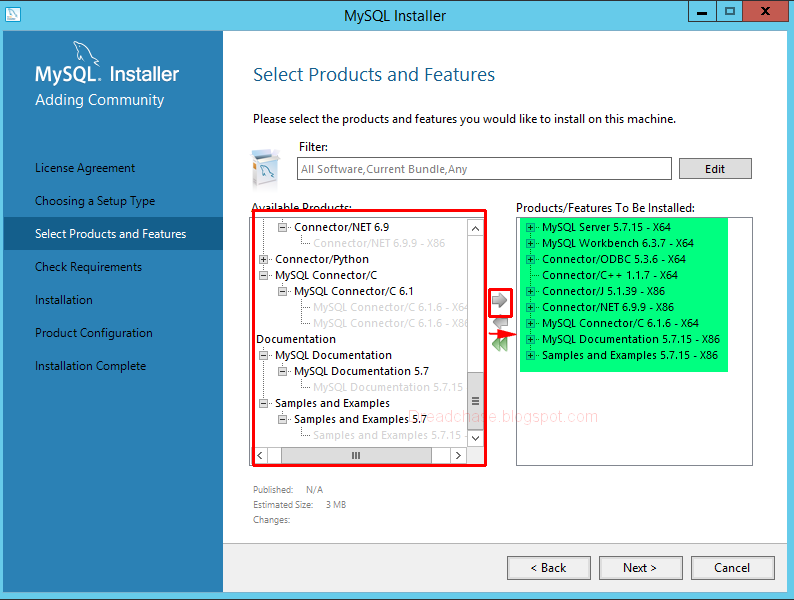Expand Samples and Examples 5.7.15 - X86 in install list

pos(530,355)
